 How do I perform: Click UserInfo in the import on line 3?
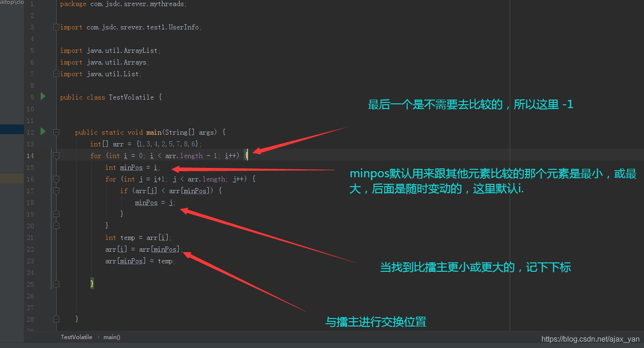coord(184,27)
